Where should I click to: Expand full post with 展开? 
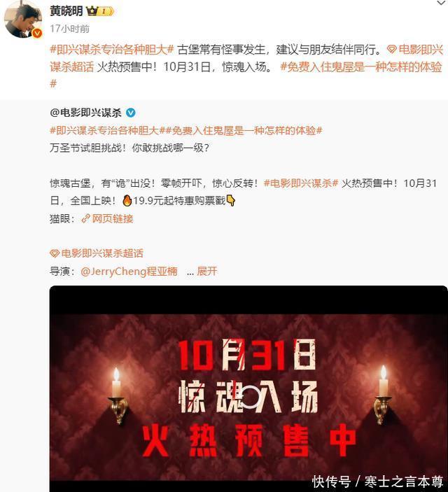206,271
